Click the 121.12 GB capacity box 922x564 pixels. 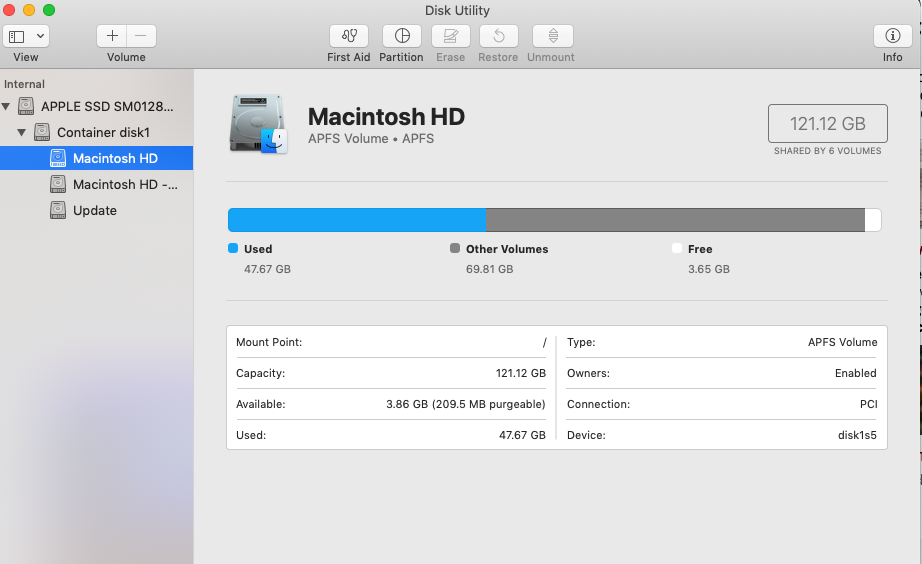tap(827, 124)
